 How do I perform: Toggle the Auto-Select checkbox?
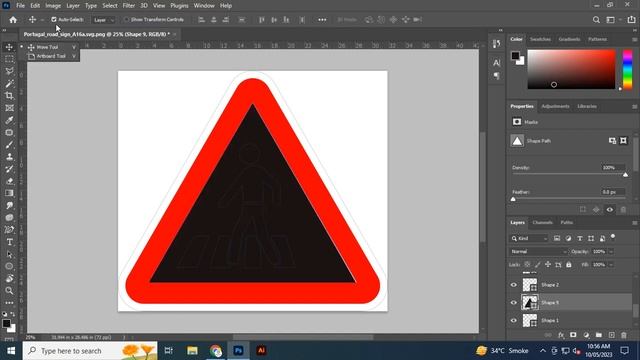click(53, 20)
